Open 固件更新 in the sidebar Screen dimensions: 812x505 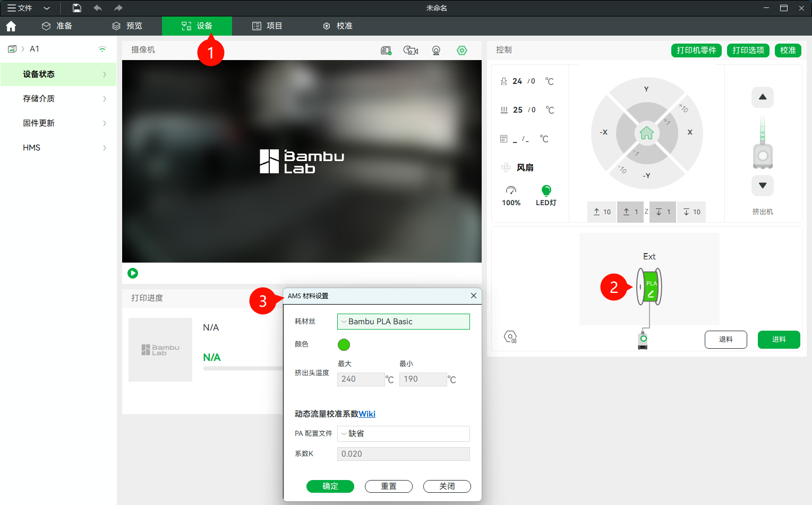click(x=58, y=123)
